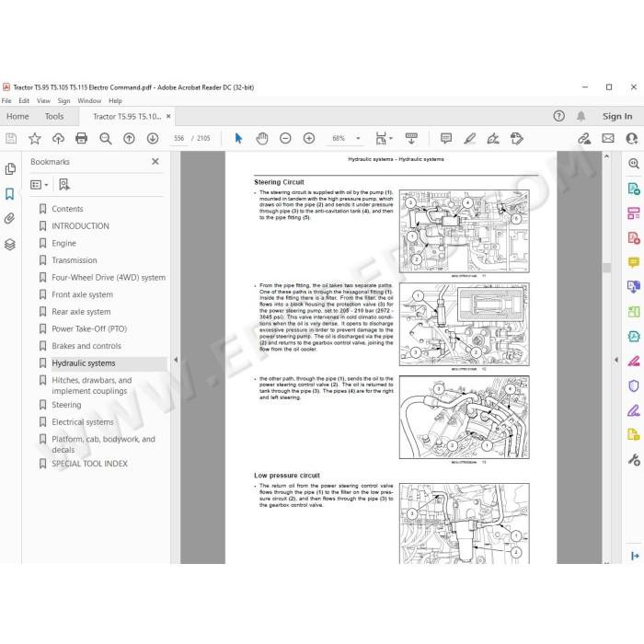Viewport: 644px width, 644px height.
Task: Open the Window menu
Action: pos(89,100)
